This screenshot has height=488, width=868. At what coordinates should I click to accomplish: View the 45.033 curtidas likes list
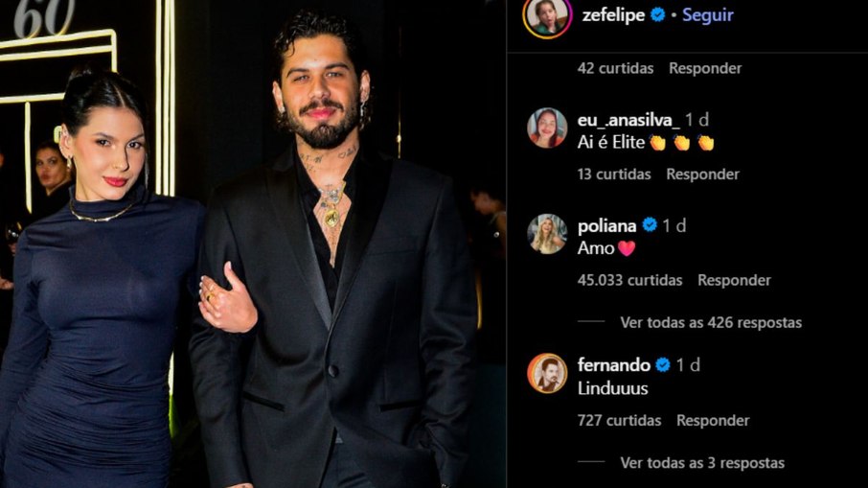coord(629,280)
